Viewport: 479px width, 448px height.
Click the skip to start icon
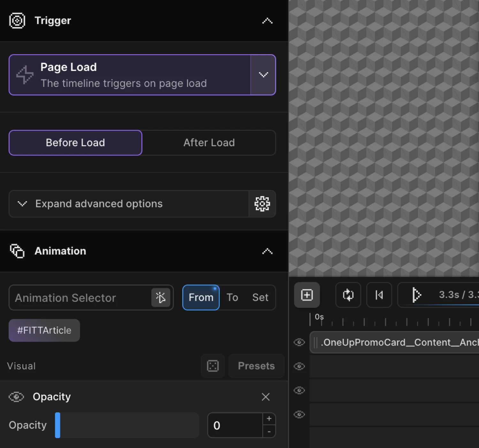click(x=379, y=295)
